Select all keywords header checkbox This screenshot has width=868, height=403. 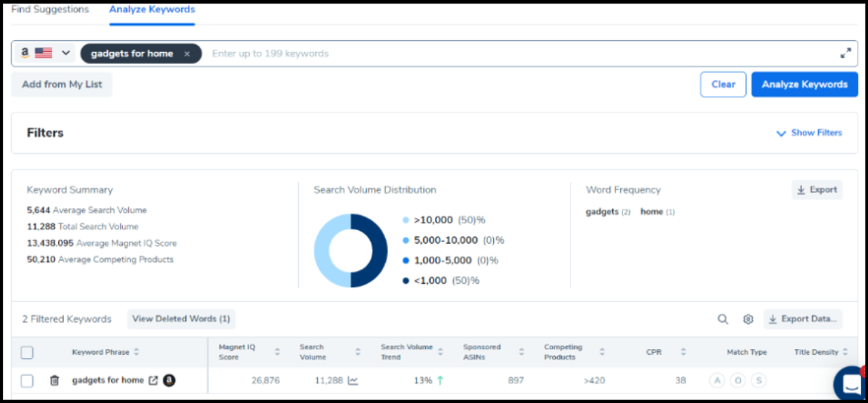click(27, 352)
